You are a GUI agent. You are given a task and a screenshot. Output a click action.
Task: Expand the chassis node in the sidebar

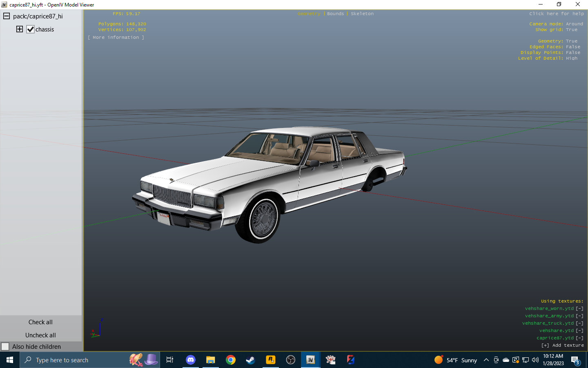(x=19, y=29)
